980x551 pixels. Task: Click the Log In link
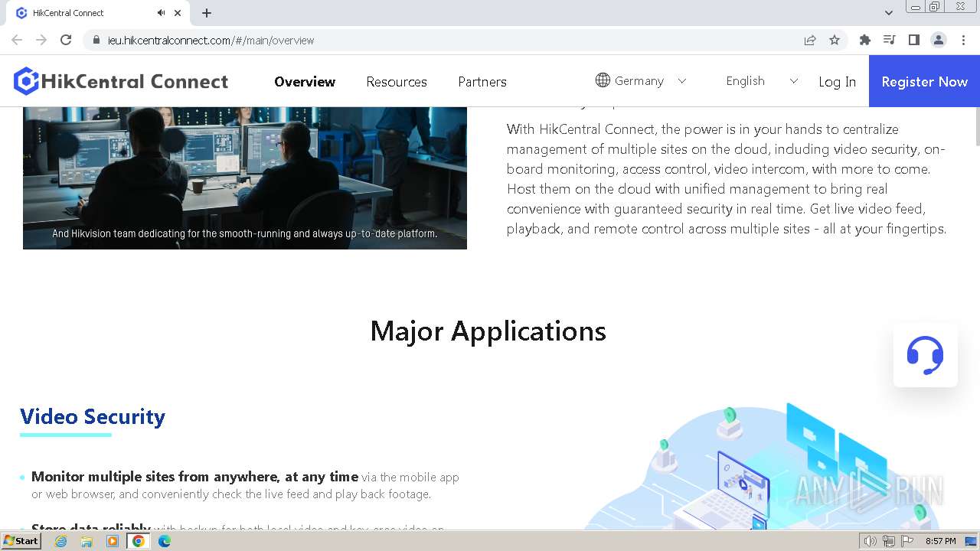pyautogui.click(x=837, y=82)
